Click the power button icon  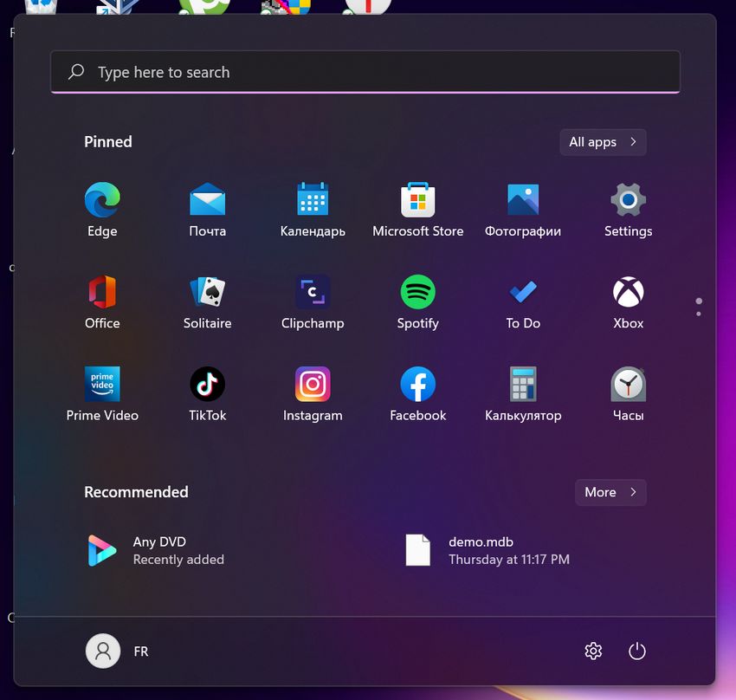637,651
